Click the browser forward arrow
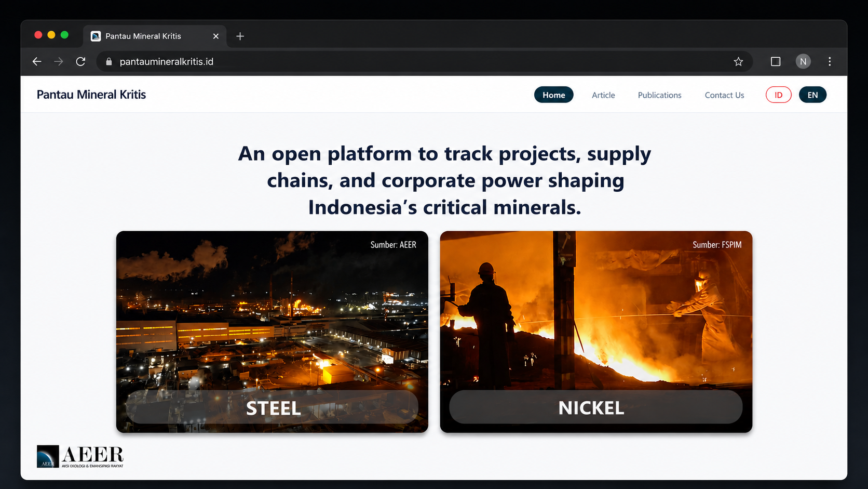 tap(59, 61)
